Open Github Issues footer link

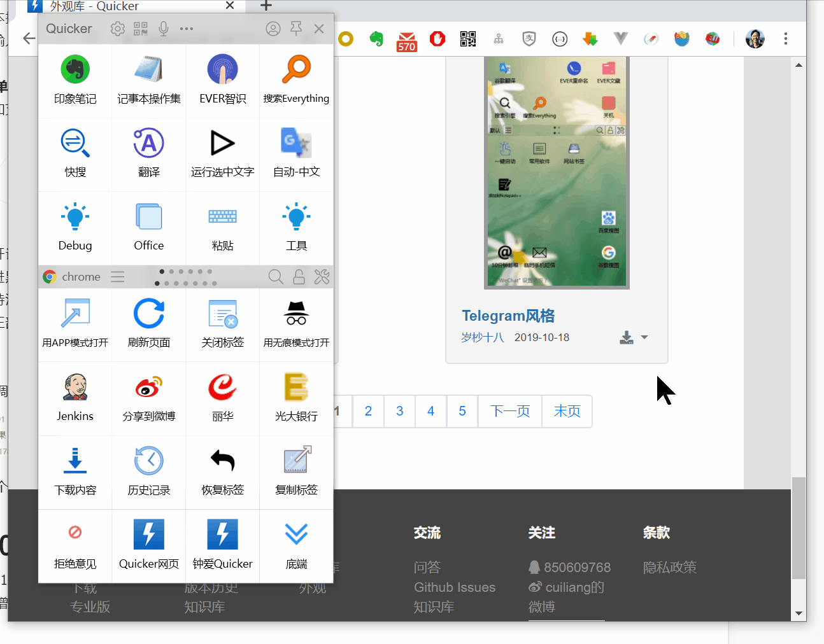(x=455, y=587)
